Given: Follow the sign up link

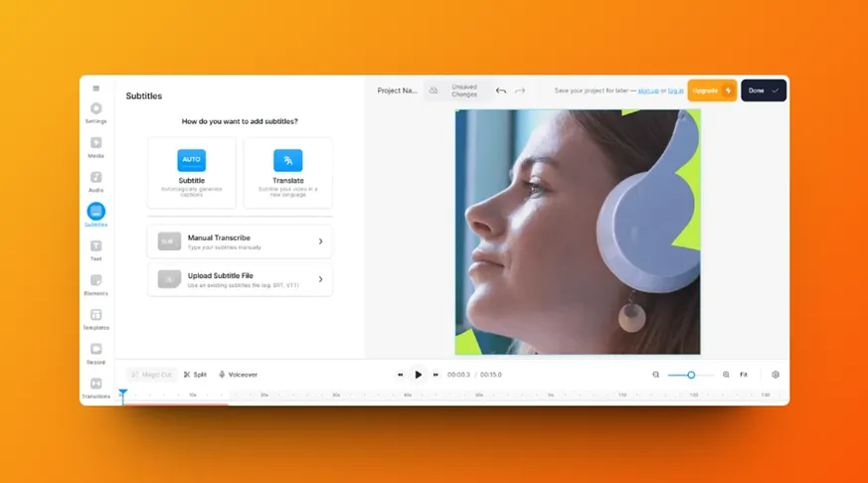Looking at the screenshot, I should point(648,90).
